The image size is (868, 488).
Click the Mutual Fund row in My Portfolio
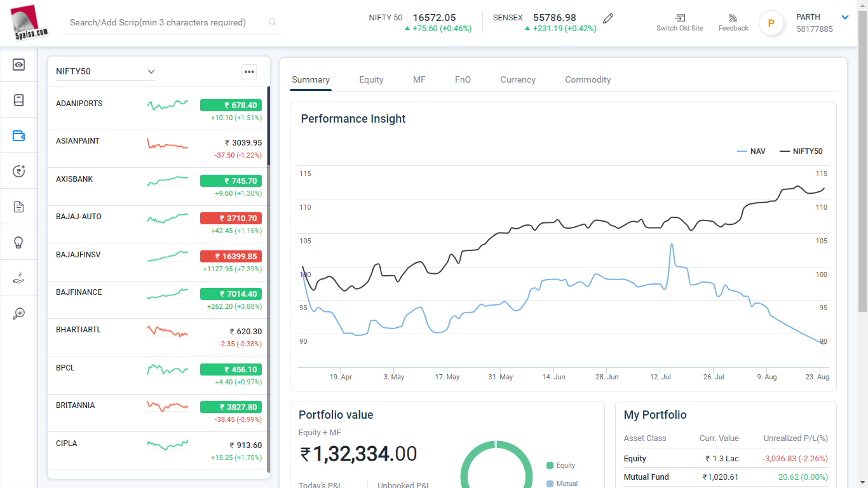coord(726,477)
